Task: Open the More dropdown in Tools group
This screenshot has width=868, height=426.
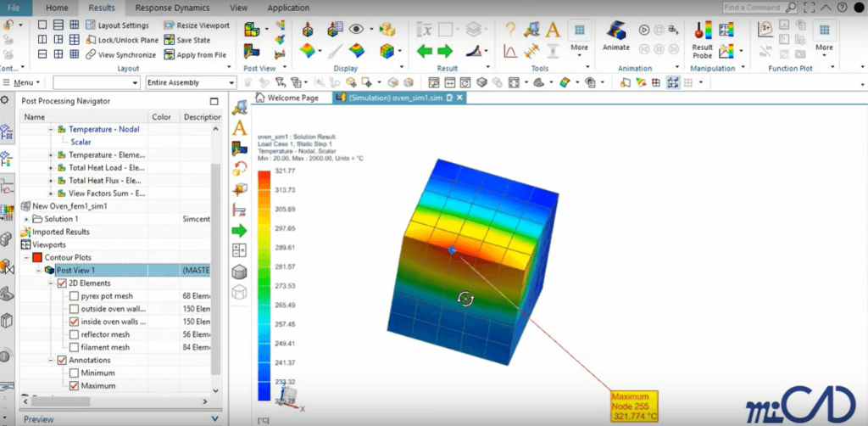Action: tap(580, 39)
